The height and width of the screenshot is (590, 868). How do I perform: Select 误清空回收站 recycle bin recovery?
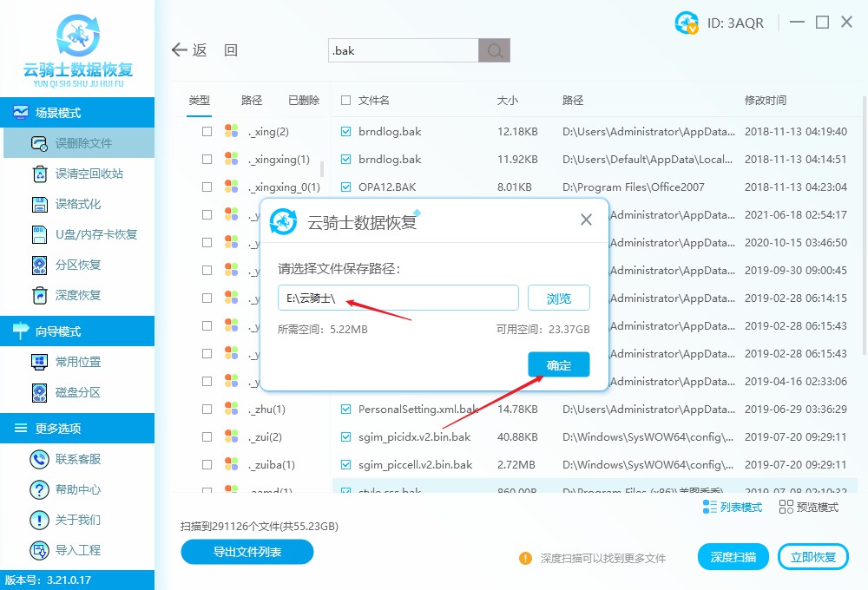(x=79, y=174)
